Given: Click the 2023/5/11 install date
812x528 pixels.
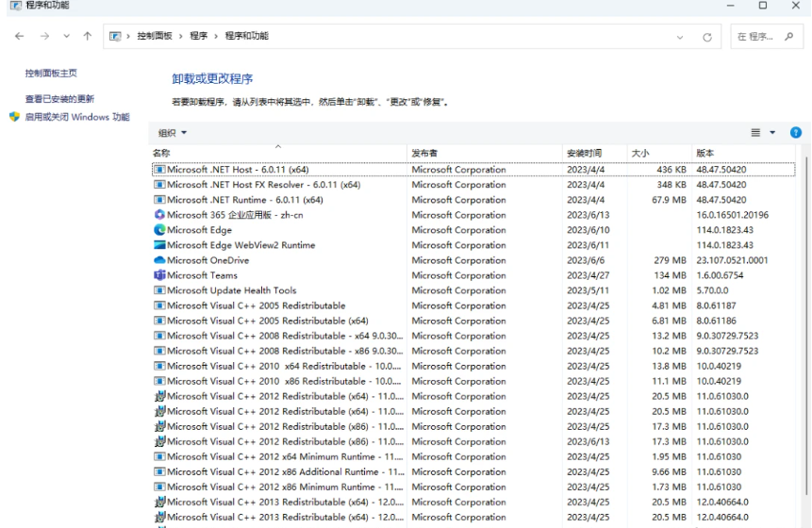Looking at the screenshot, I should [x=588, y=289].
